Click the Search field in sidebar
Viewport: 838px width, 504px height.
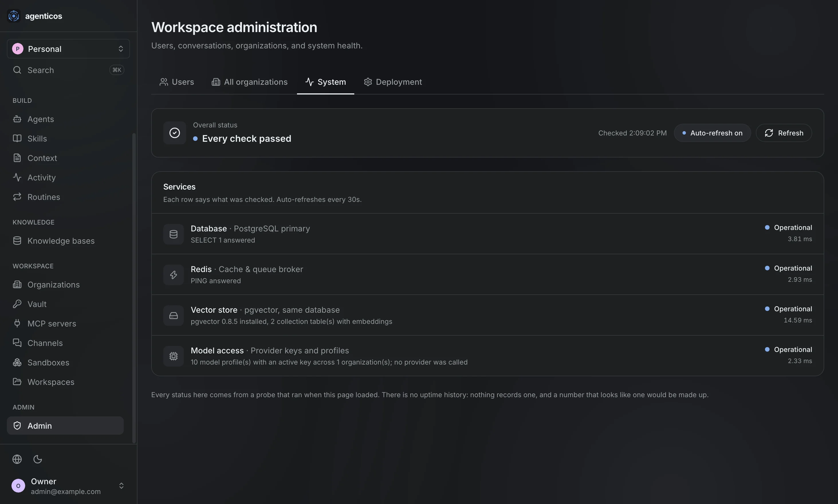click(68, 70)
